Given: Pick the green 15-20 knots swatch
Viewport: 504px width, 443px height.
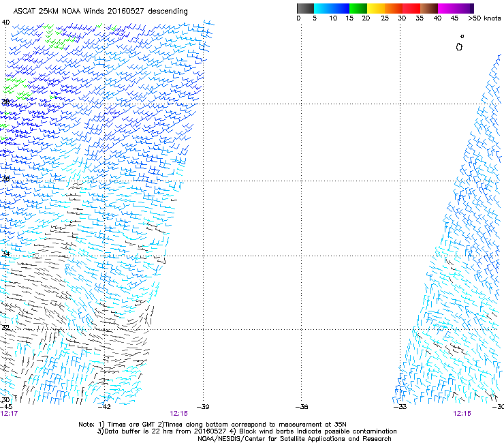Looking at the screenshot, I should pyautogui.click(x=358, y=8).
